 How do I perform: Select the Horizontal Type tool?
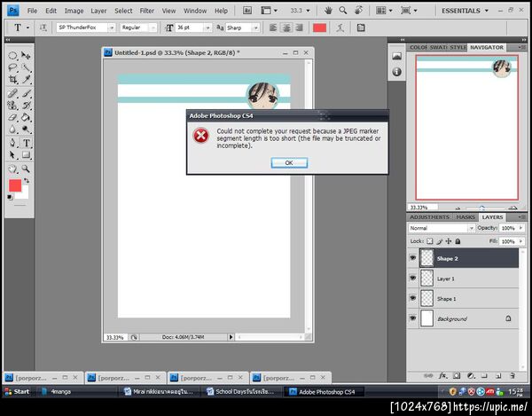tap(26, 143)
